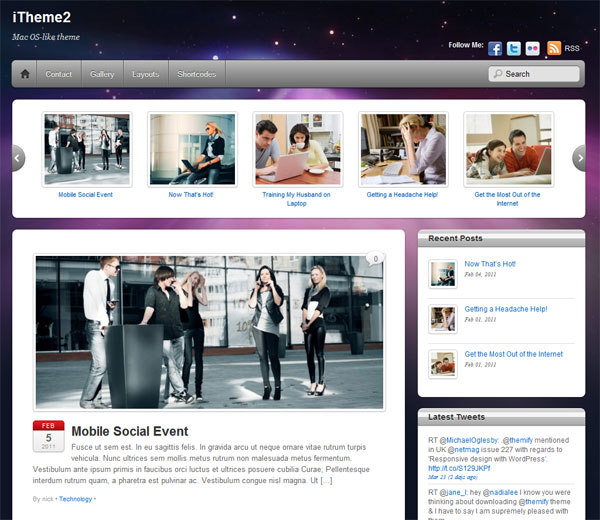This screenshot has height=520, width=600.
Task: Slide carousel to next posts arrow
Action: (x=579, y=158)
